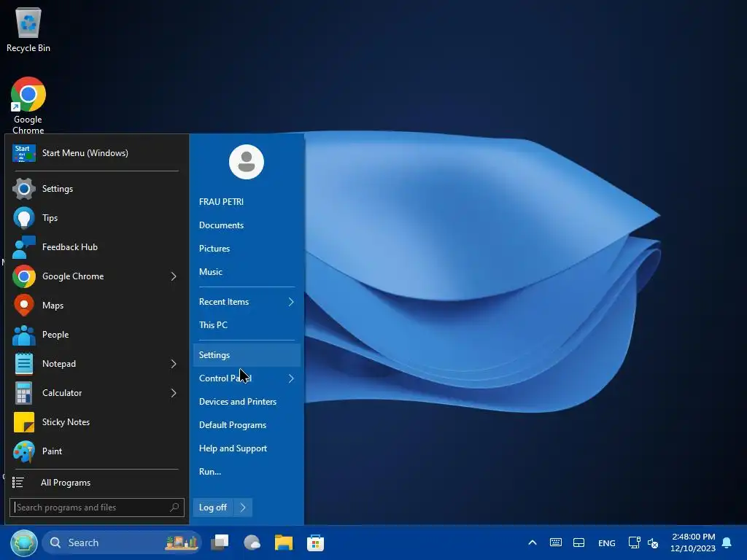
Task: Open Task View icon on taskbar
Action: [220, 542]
